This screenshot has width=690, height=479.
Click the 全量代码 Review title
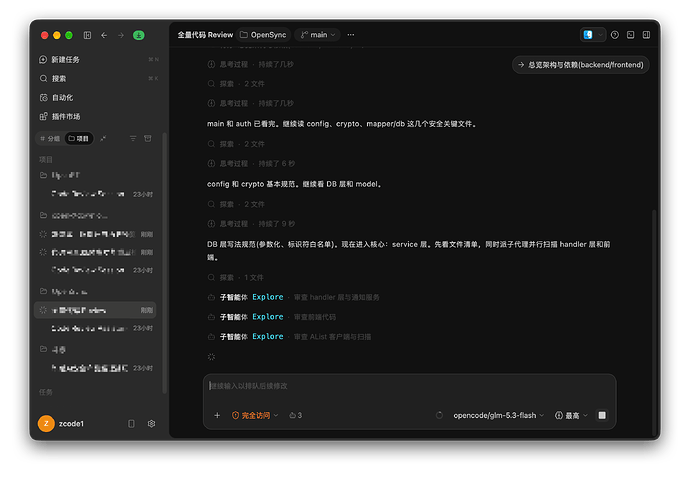pyautogui.click(x=205, y=35)
